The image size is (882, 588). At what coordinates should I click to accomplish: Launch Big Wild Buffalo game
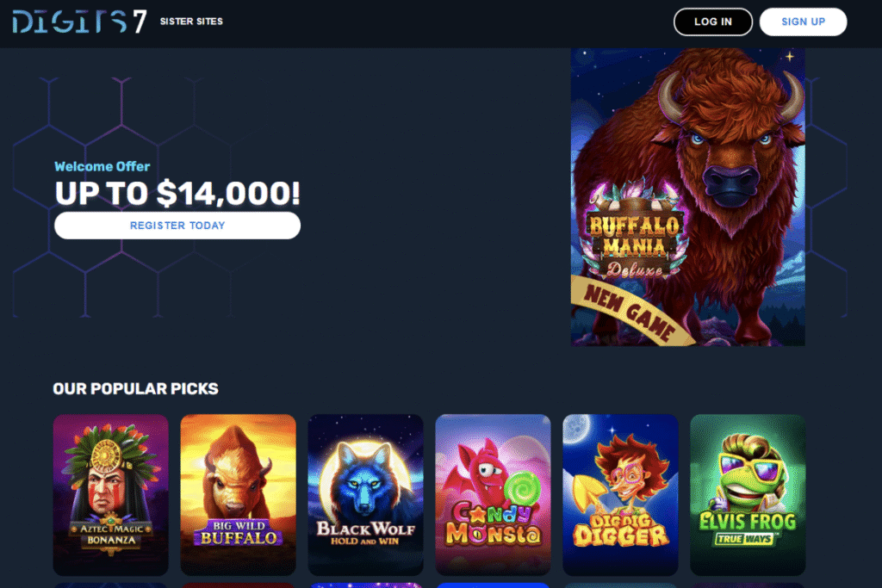pyautogui.click(x=238, y=495)
